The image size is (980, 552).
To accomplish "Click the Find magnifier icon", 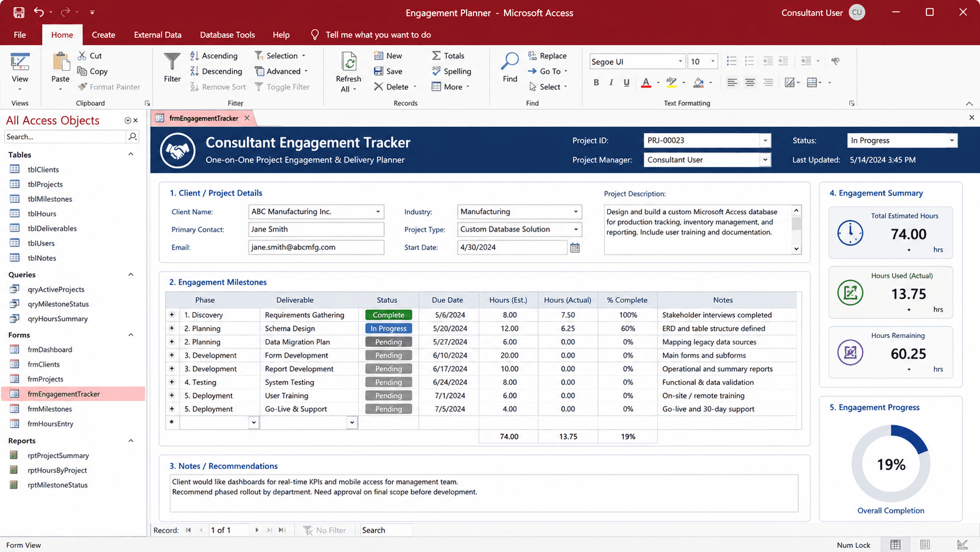I will click(x=510, y=62).
